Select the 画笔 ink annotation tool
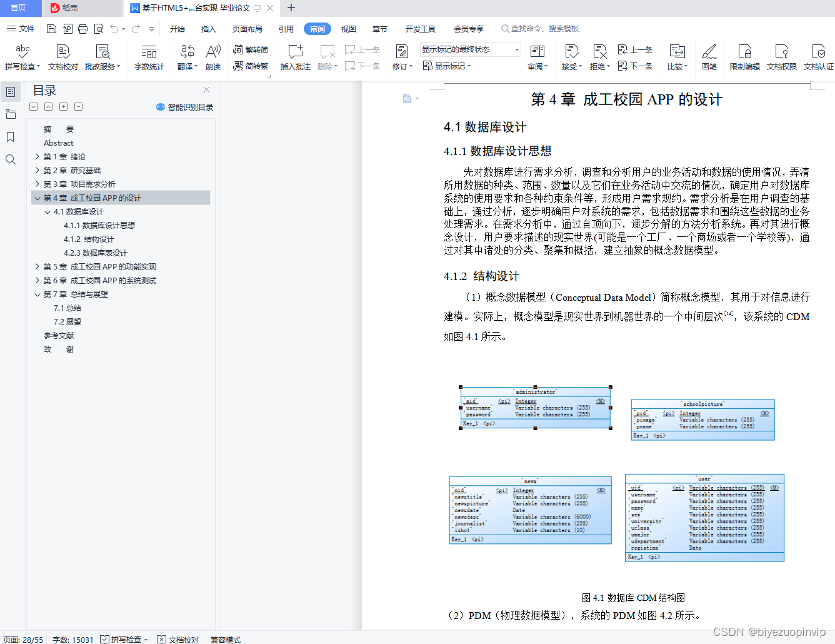The width and height of the screenshot is (835, 644). tap(709, 56)
